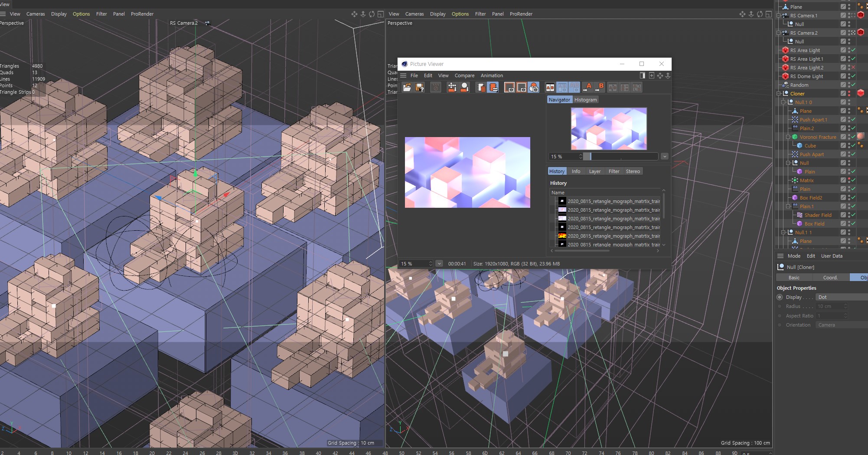This screenshot has height=455, width=868.
Task: Click Picture Viewer pan arrows icon
Action: (660, 75)
